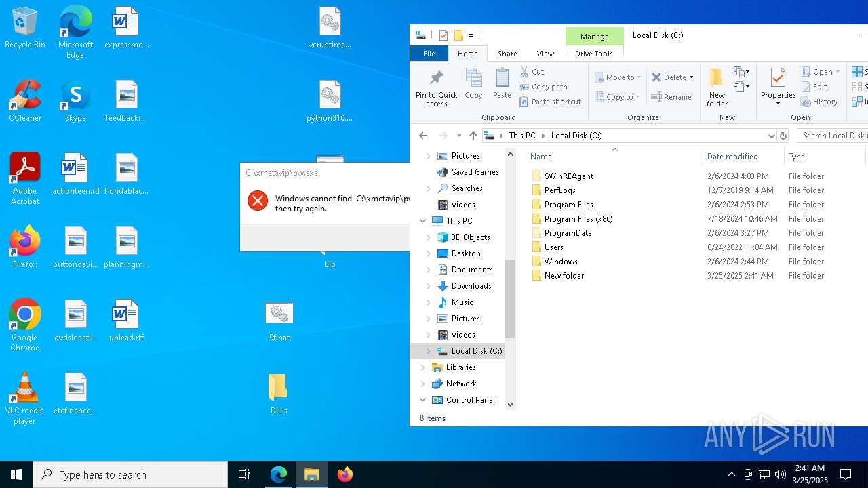Viewport: 868px width, 488px height.
Task: Open the Move to dropdown
Action: coord(618,77)
